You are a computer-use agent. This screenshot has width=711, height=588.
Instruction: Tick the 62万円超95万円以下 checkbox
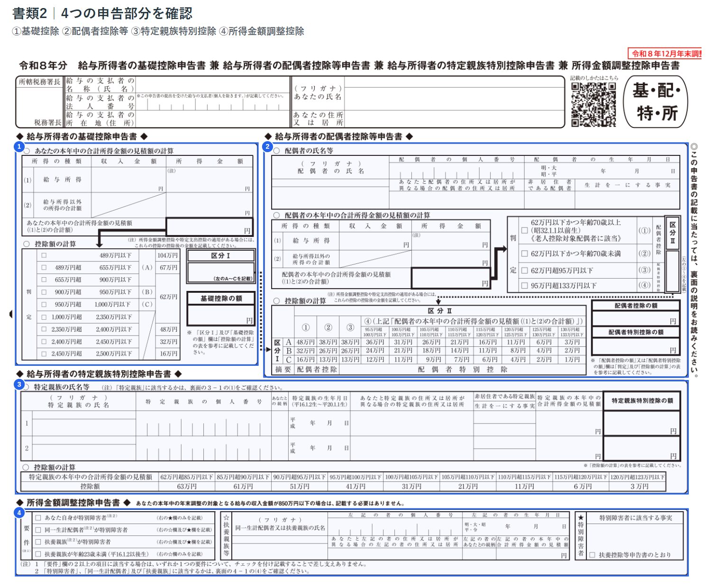pos(525,271)
